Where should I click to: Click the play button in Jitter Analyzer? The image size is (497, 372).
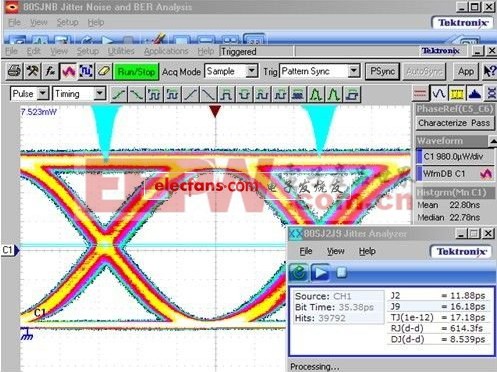click(x=320, y=273)
